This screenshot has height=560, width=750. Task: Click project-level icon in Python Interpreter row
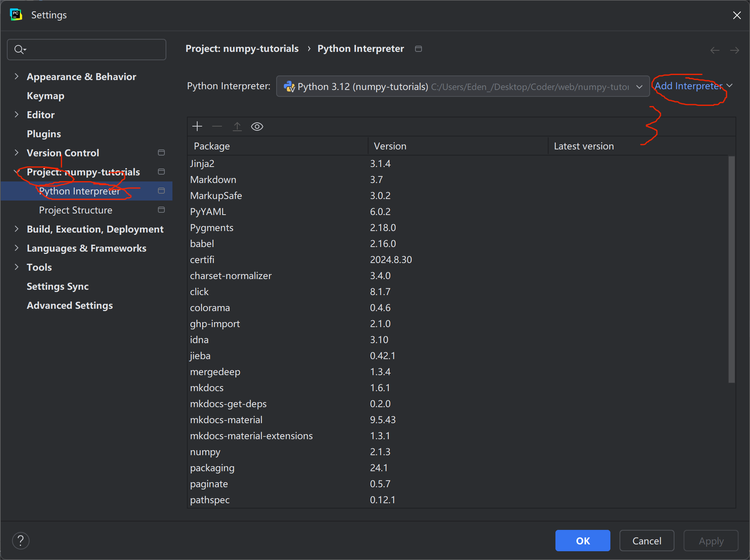pyautogui.click(x=161, y=191)
